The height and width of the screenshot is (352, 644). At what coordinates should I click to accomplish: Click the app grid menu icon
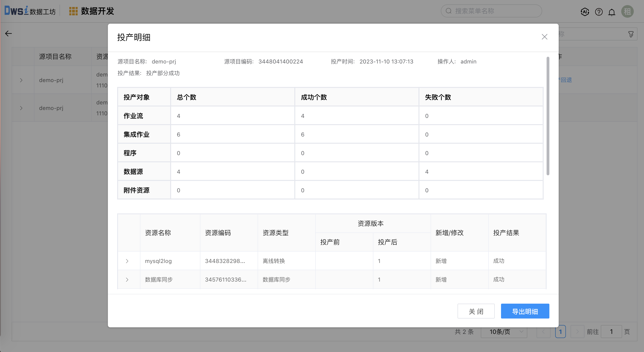click(x=73, y=11)
